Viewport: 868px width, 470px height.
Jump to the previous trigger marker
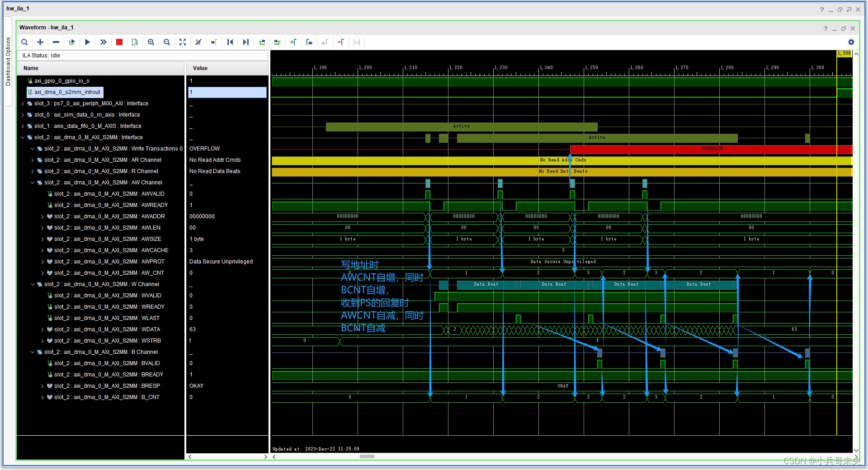point(230,42)
